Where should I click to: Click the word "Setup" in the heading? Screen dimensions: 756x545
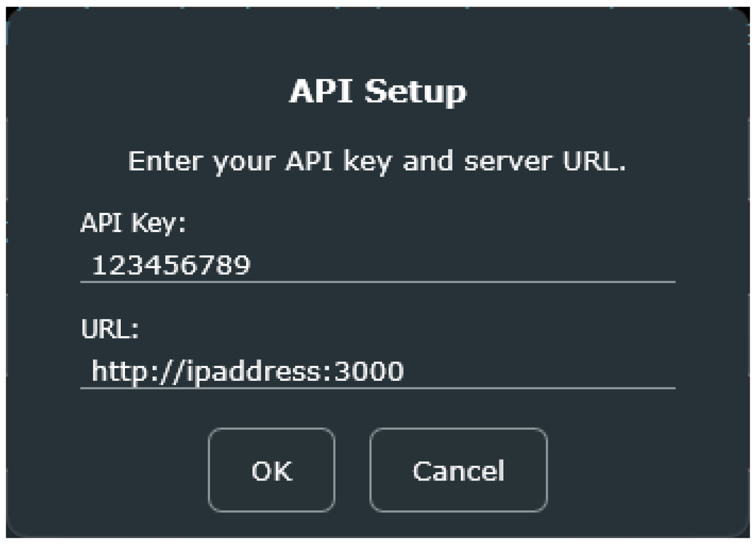click(x=415, y=91)
